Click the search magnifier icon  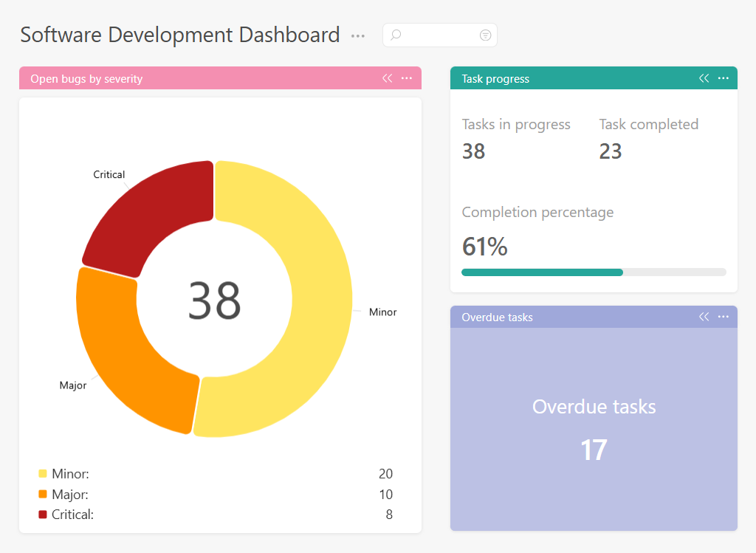(x=396, y=35)
